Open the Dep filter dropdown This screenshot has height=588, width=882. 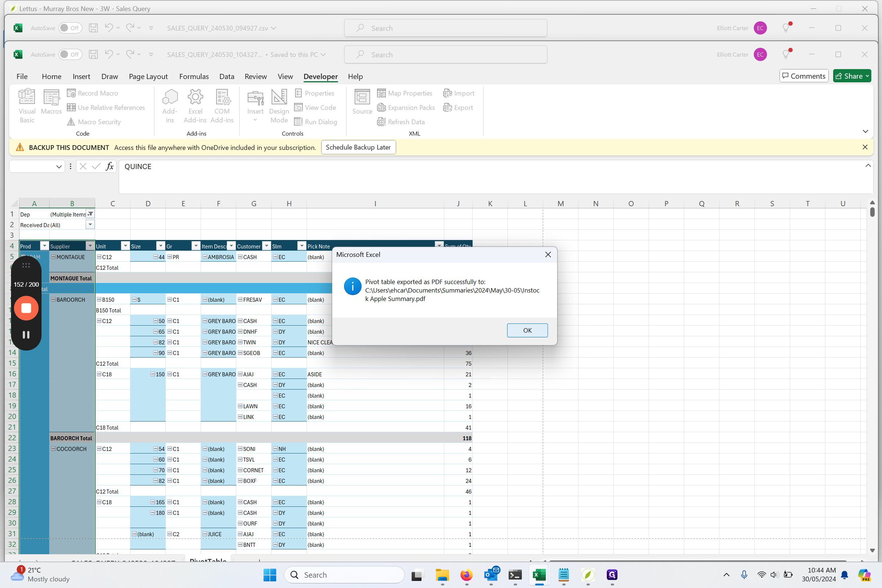tap(90, 214)
